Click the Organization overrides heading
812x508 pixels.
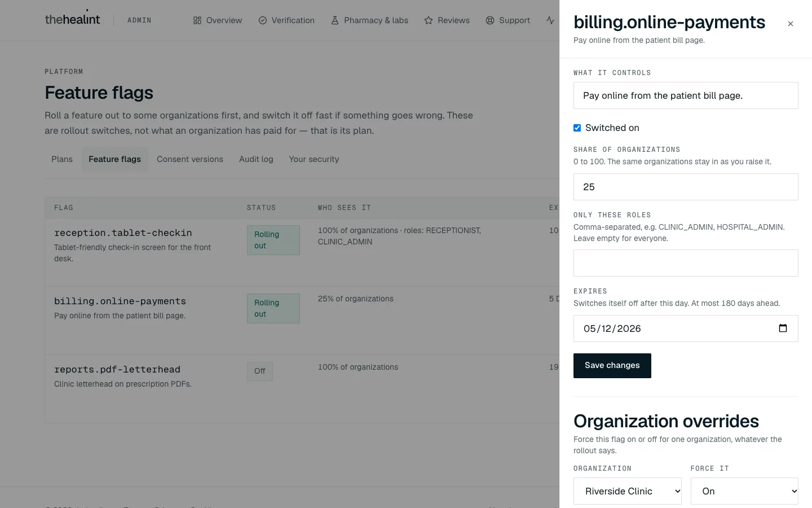[666, 421]
